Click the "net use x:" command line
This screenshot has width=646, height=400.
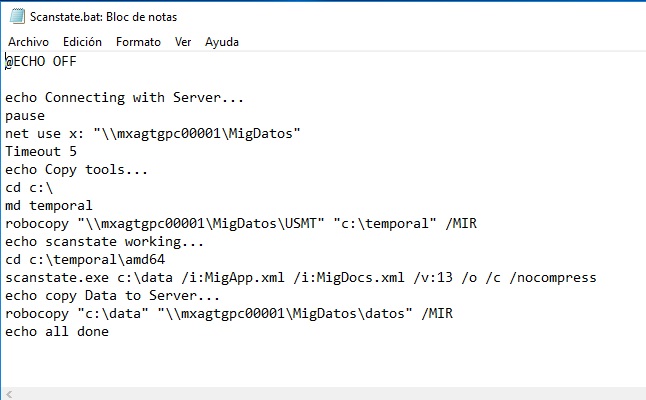click(153, 134)
